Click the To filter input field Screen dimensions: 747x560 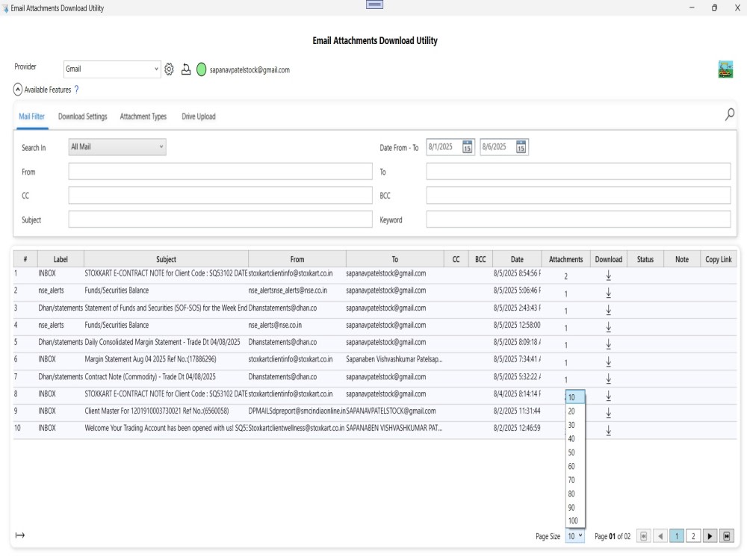pos(578,172)
